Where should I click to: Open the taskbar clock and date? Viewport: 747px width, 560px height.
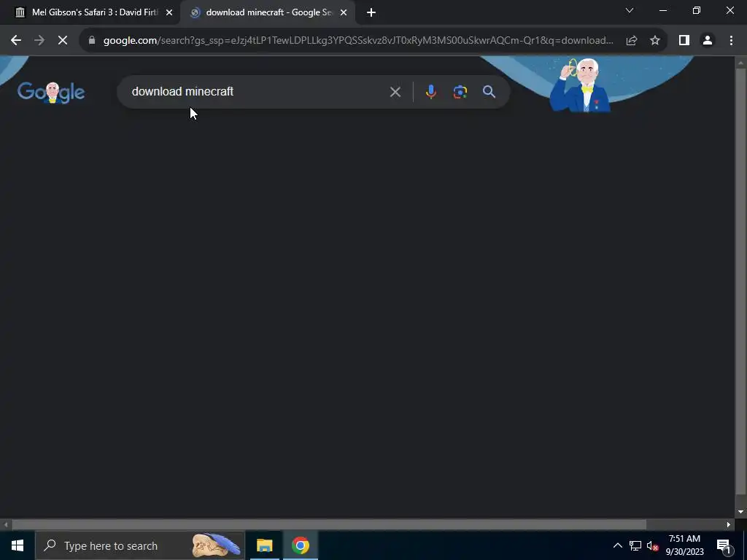point(684,545)
